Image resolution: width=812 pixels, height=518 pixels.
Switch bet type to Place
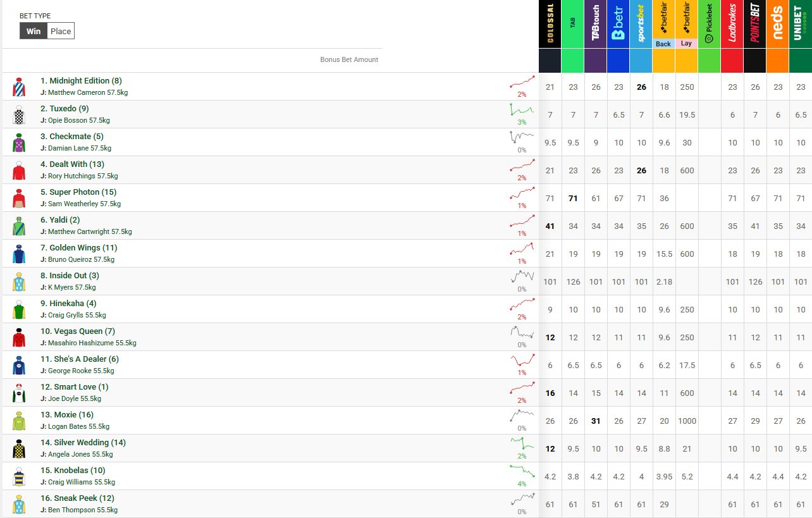coord(61,31)
